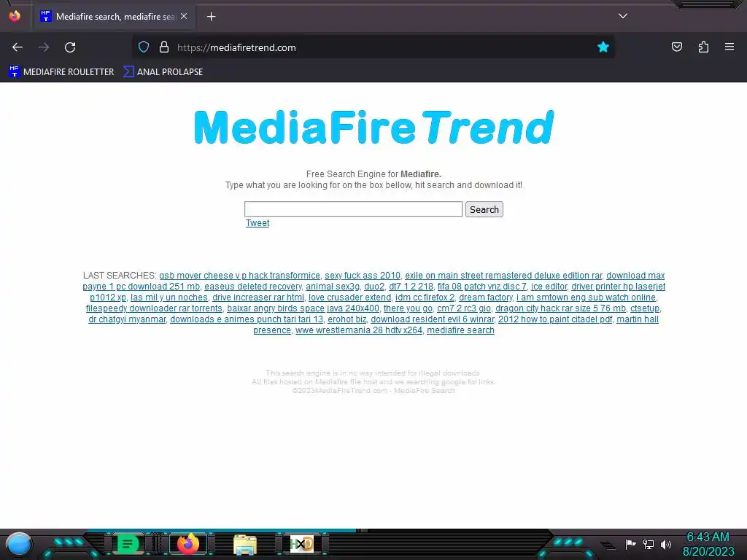Viewport: 747px width, 560px height.
Task: Open 'ice editor' search link
Action: 549,286
